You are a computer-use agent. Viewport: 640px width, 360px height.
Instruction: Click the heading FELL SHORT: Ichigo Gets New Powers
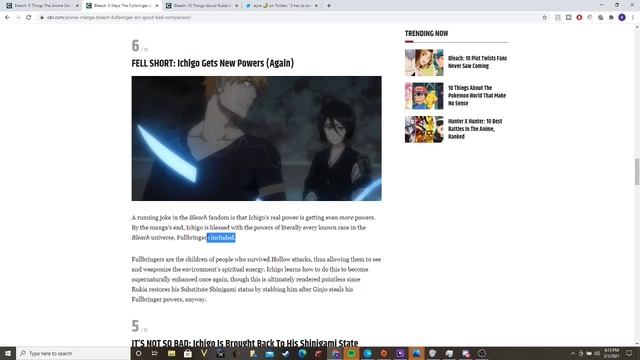pos(213,63)
